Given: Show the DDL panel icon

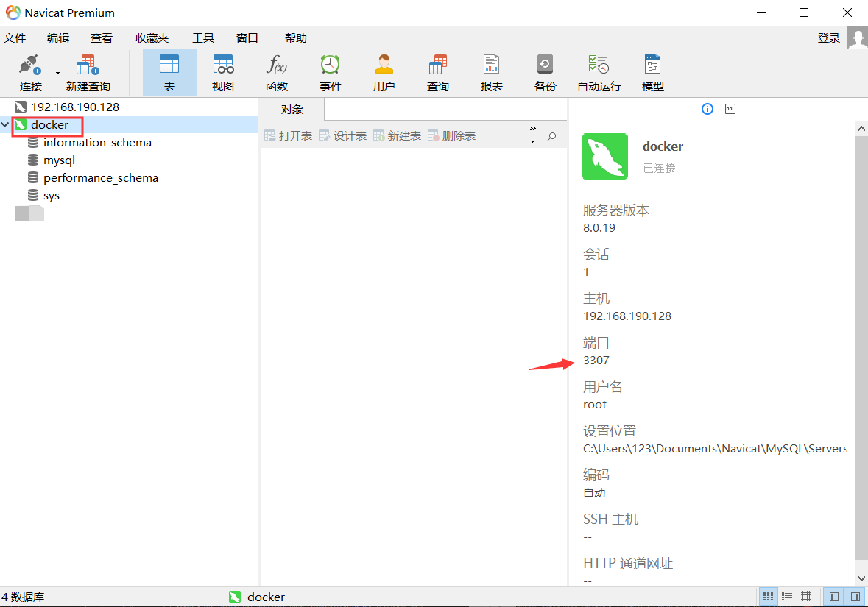Looking at the screenshot, I should 730,109.
